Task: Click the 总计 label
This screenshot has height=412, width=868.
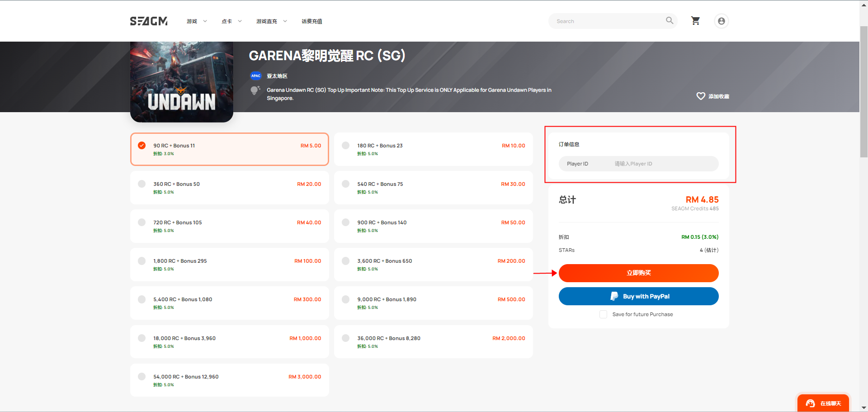Action: point(567,200)
